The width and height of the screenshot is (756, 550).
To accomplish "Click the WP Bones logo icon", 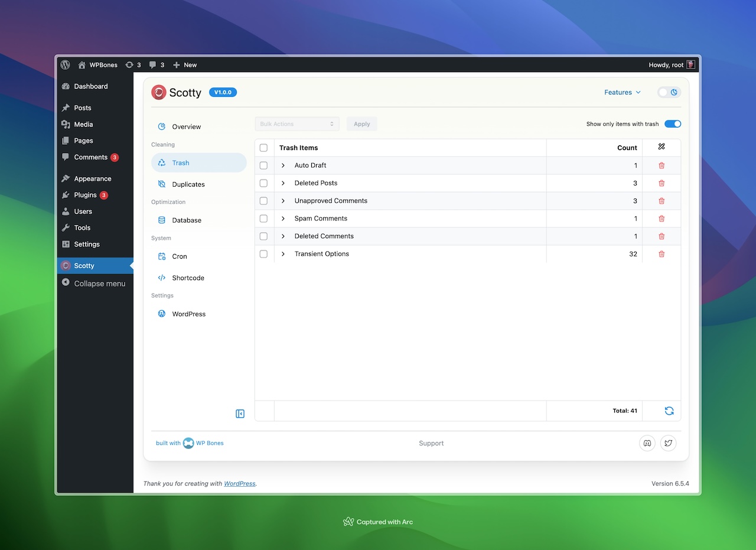I will pos(188,443).
